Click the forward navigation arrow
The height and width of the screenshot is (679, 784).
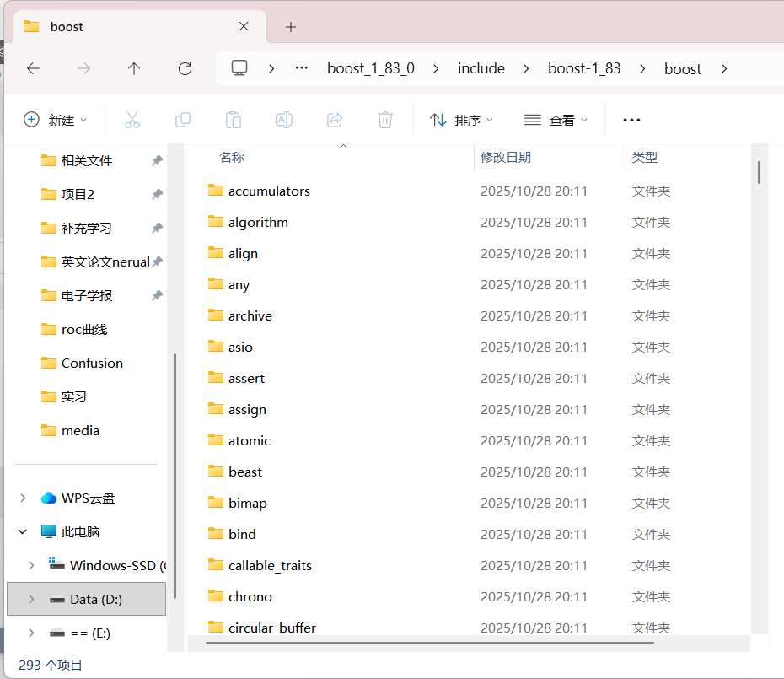(84, 68)
